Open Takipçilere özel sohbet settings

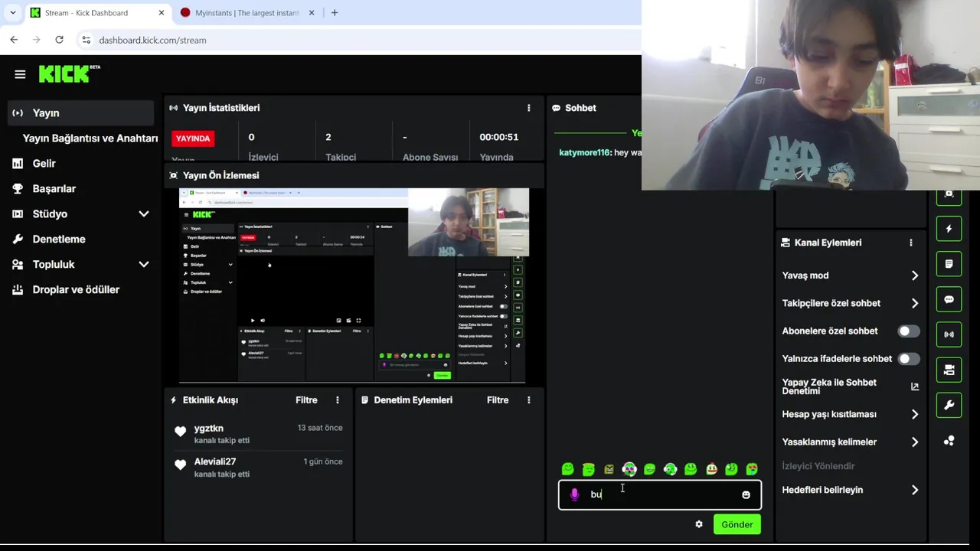(850, 303)
